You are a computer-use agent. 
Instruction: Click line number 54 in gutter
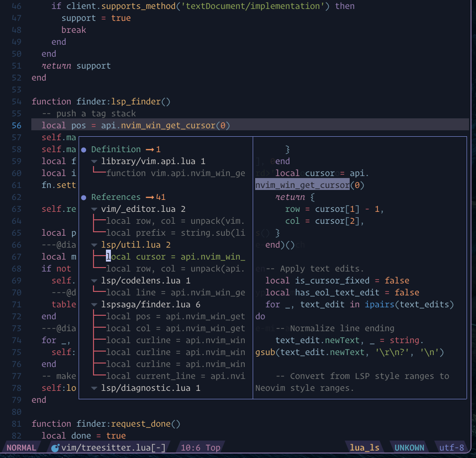tap(17, 101)
